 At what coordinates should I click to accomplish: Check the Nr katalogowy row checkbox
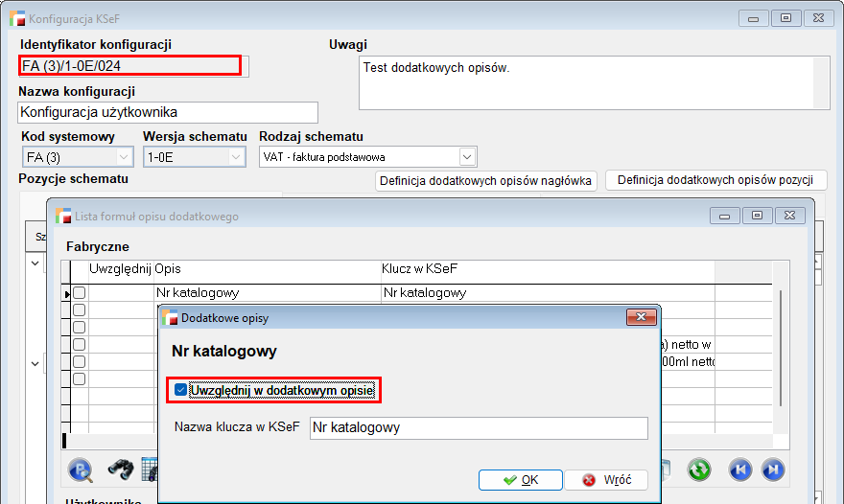80,293
